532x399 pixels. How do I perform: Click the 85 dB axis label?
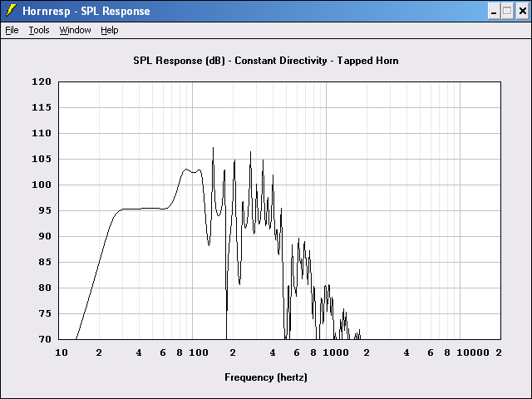coord(45,263)
